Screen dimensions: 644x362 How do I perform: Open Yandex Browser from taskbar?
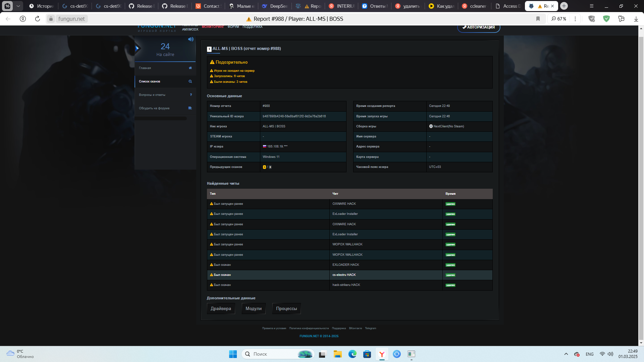382,354
